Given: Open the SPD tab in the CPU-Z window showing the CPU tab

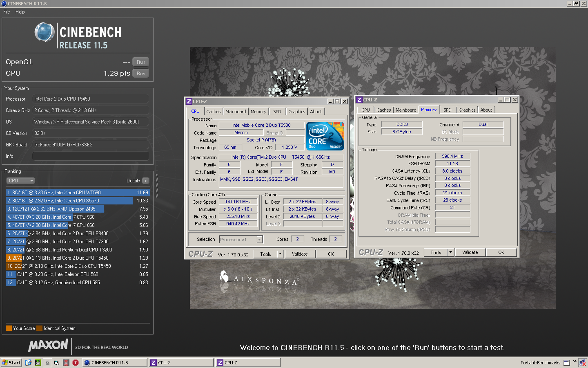Looking at the screenshot, I should coord(277,112).
